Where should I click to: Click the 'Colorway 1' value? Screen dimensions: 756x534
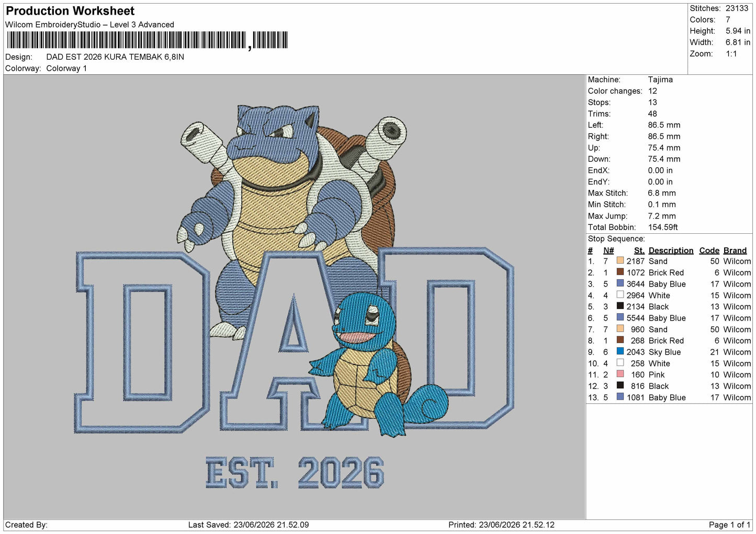click(x=66, y=69)
